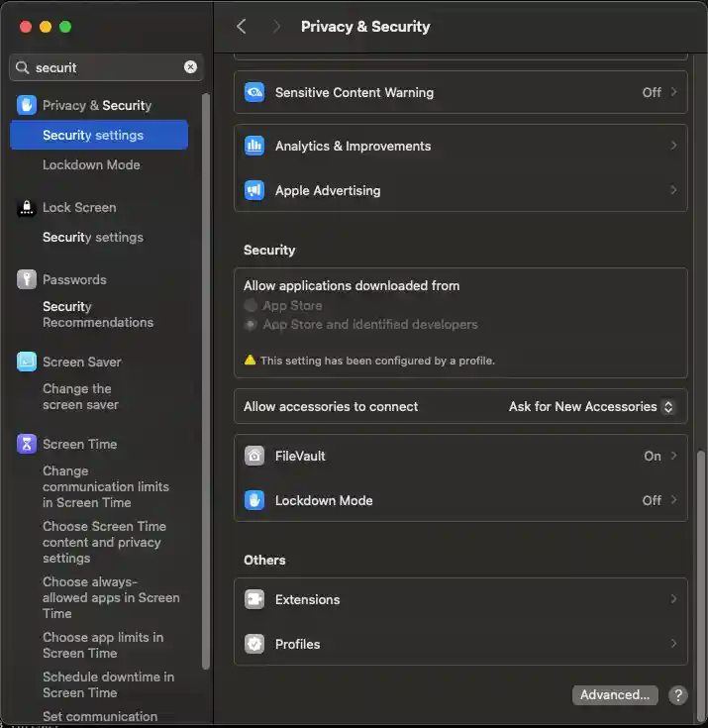
Task: Click the FileVault icon
Action: pyautogui.click(x=254, y=457)
